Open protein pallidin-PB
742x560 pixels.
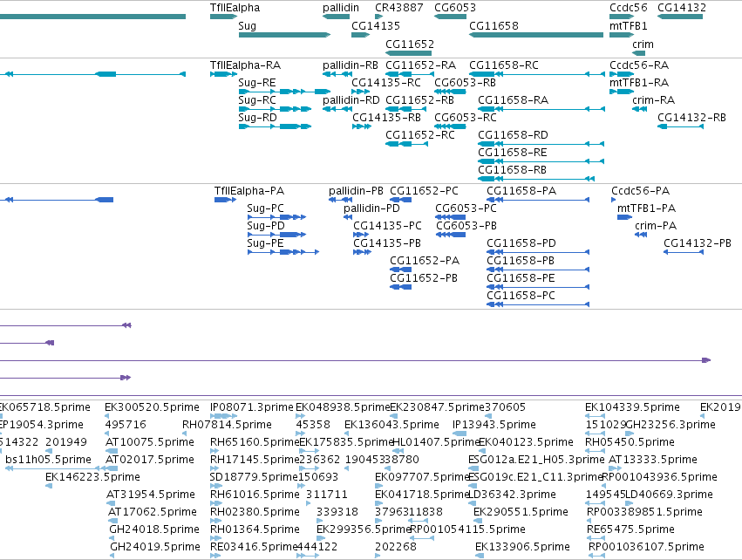coord(357,191)
